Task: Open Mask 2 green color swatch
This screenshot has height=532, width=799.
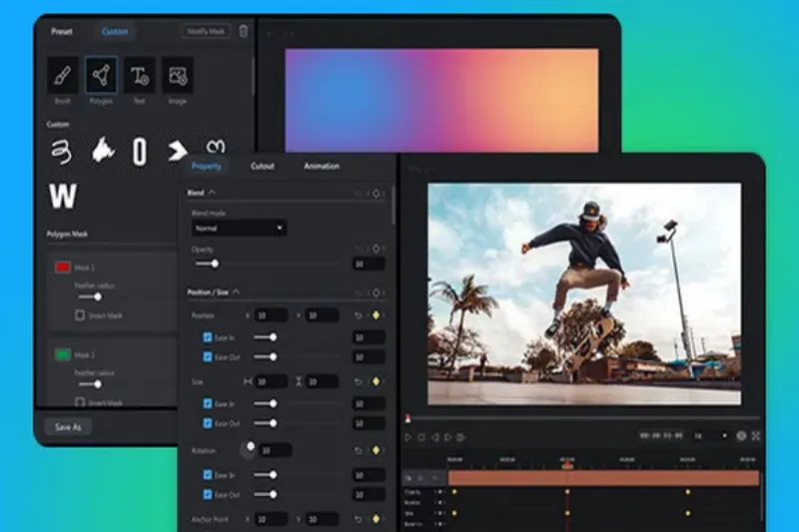Action: tap(63, 354)
